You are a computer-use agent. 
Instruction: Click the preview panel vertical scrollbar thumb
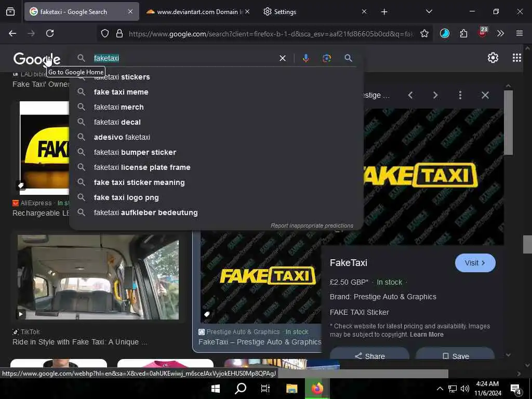pyautogui.click(x=508, y=123)
